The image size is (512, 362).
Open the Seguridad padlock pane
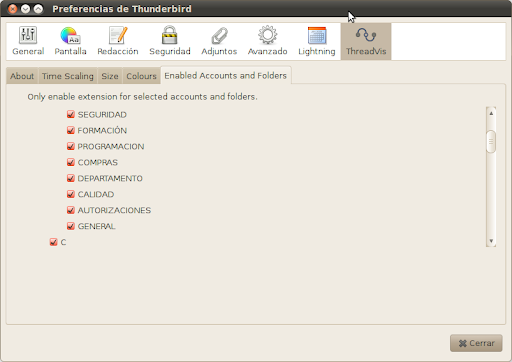pos(170,41)
